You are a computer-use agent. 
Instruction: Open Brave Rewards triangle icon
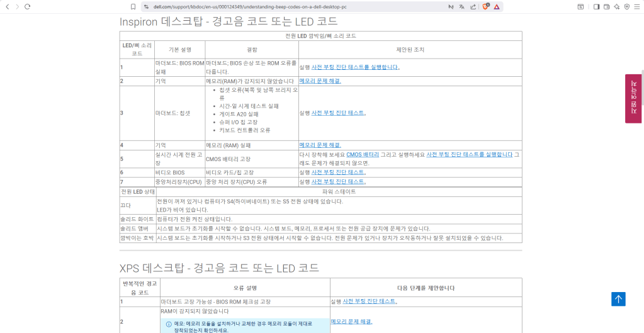(497, 6)
